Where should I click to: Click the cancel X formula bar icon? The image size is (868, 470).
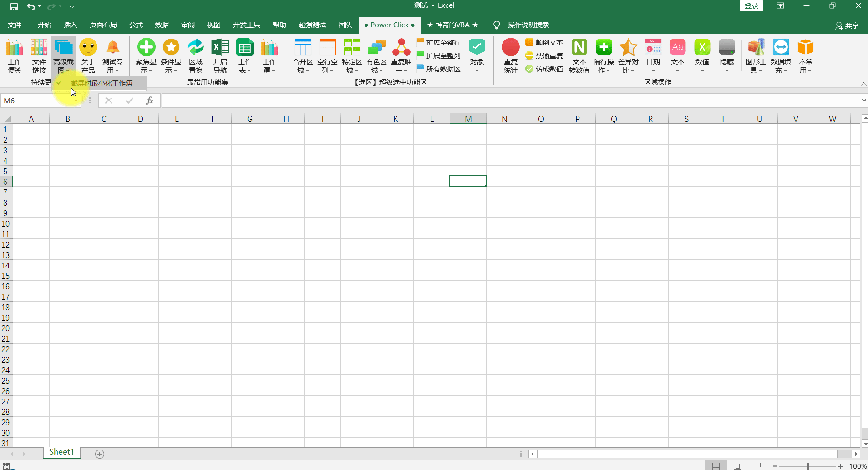point(108,101)
